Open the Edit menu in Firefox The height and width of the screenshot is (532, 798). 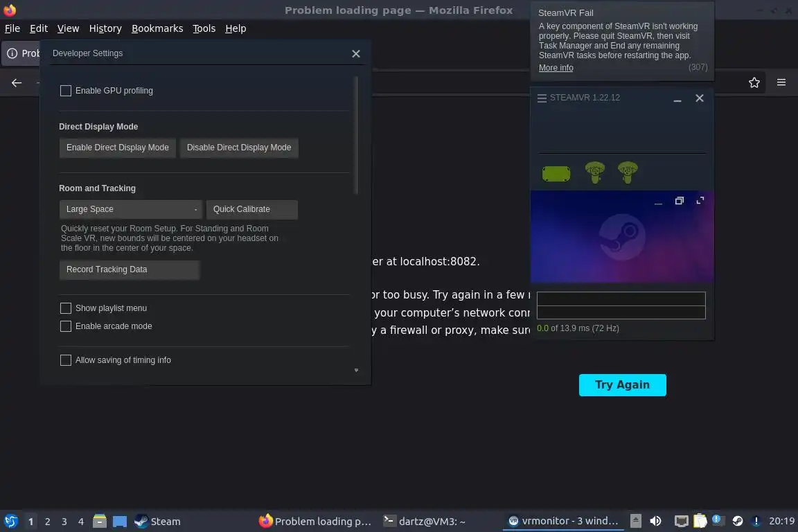tap(39, 28)
